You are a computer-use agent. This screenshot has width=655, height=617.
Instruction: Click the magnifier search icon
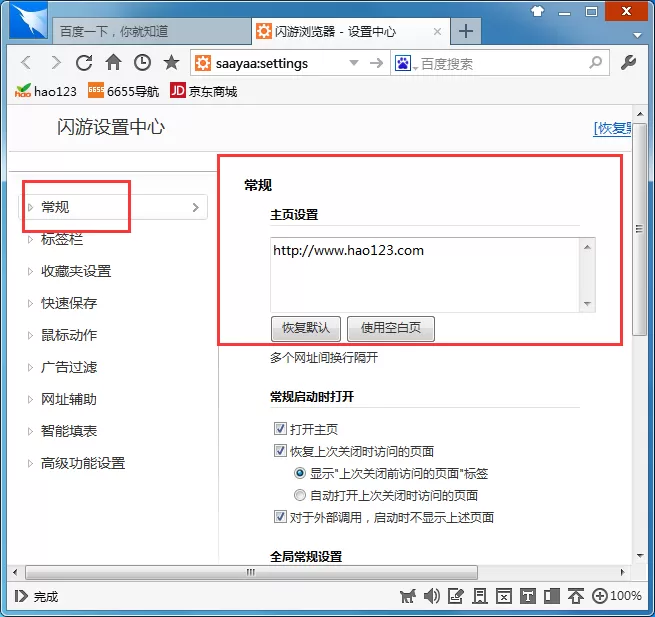[x=596, y=63]
